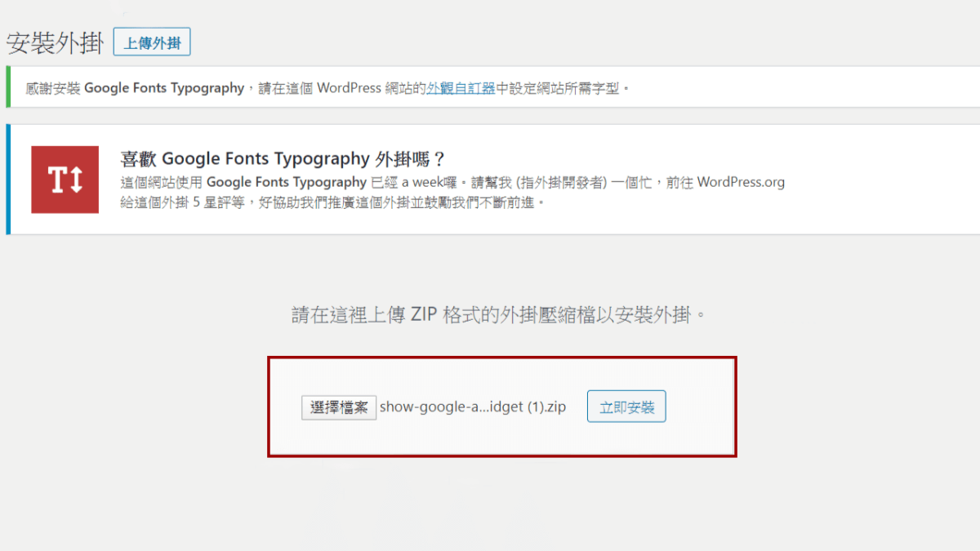Click the WordPress.org text in the rating notice
This screenshot has height=551, width=980.
pos(741,182)
